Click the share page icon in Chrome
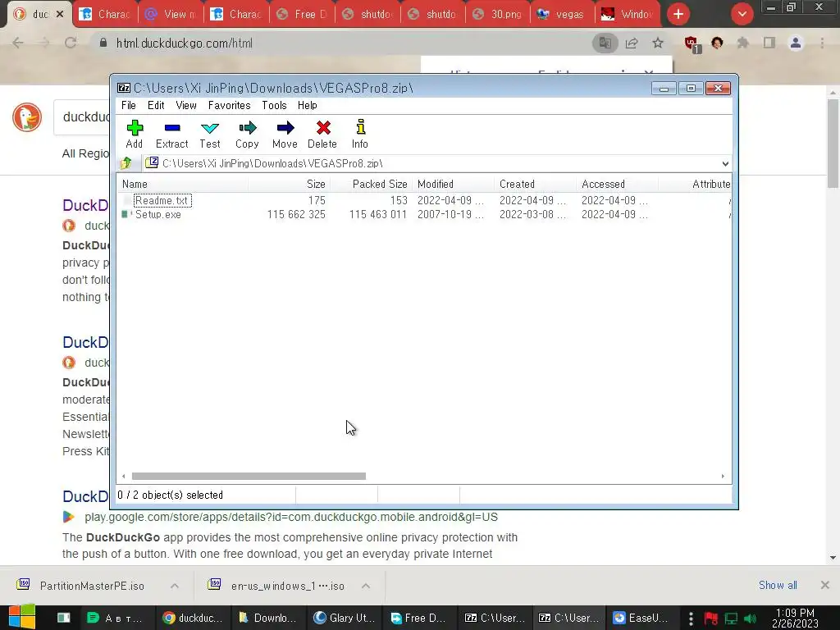This screenshot has height=630, width=840. coord(632,43)
